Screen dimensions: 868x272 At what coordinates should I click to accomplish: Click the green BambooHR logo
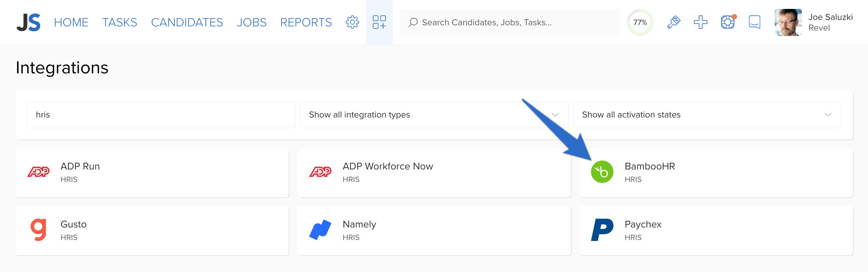pos(602,172)
